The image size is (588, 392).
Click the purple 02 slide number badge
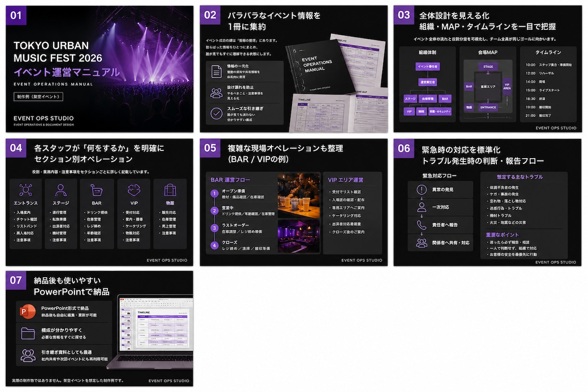210,15
